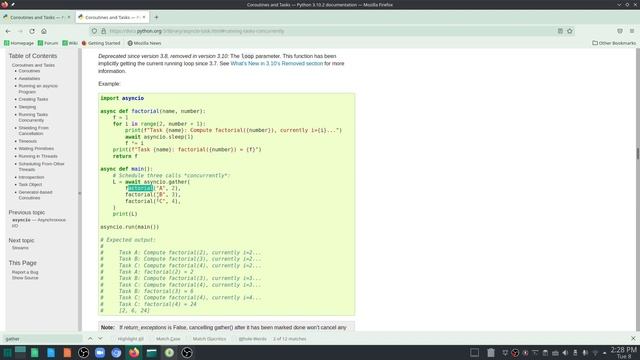Jump to Shielding From Cancellation section
The image size is (640, 360).
33,131
